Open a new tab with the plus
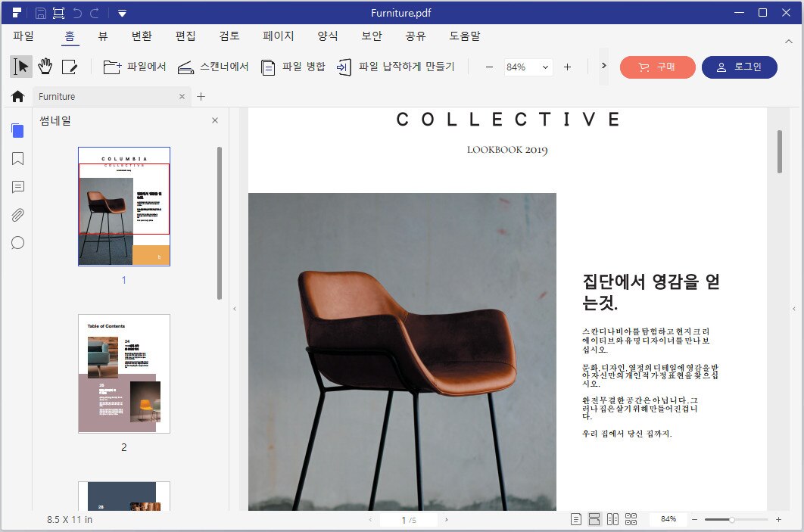Screen dimensions: 804x532 pos(201,96)
